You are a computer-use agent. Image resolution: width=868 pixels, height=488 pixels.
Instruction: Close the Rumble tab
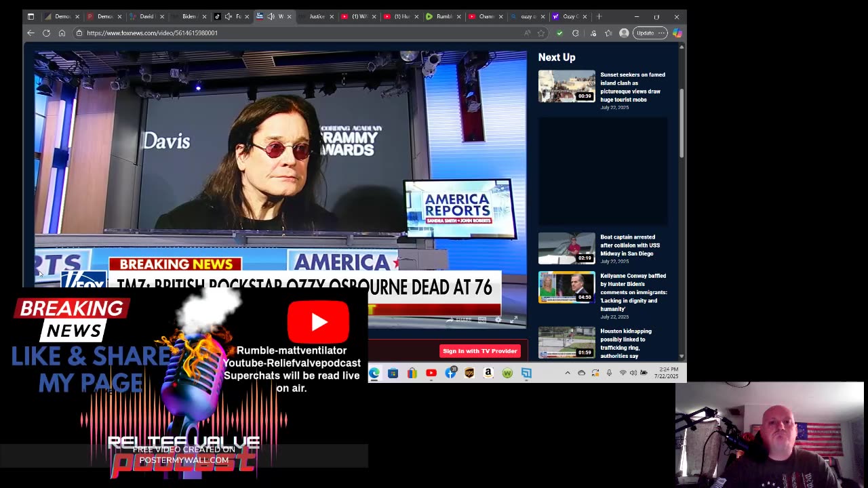click(x=458, y=16)
